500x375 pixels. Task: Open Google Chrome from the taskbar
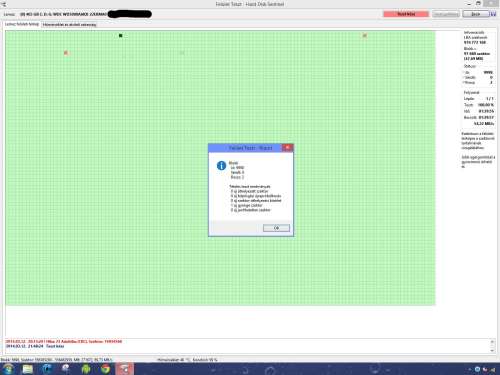105,369
